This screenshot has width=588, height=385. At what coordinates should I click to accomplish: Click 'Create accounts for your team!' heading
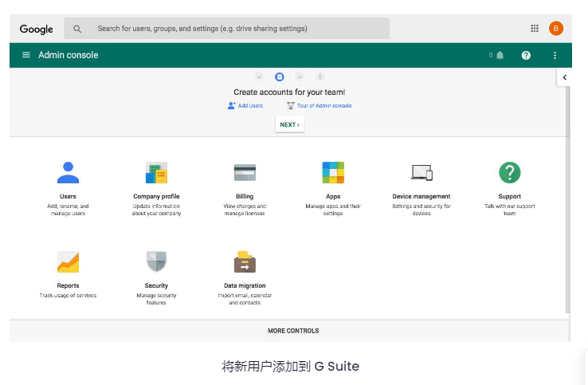(x=289, y=92)
